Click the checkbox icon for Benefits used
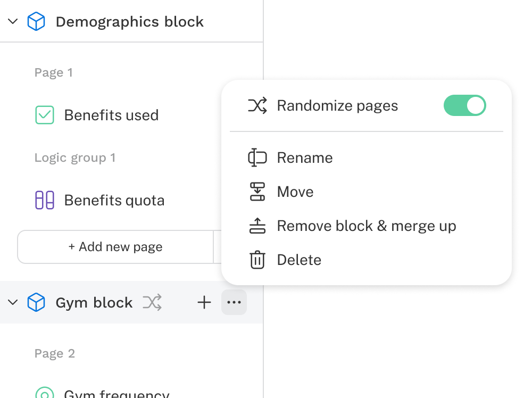The image size is (532, 398). coord(45,115)
